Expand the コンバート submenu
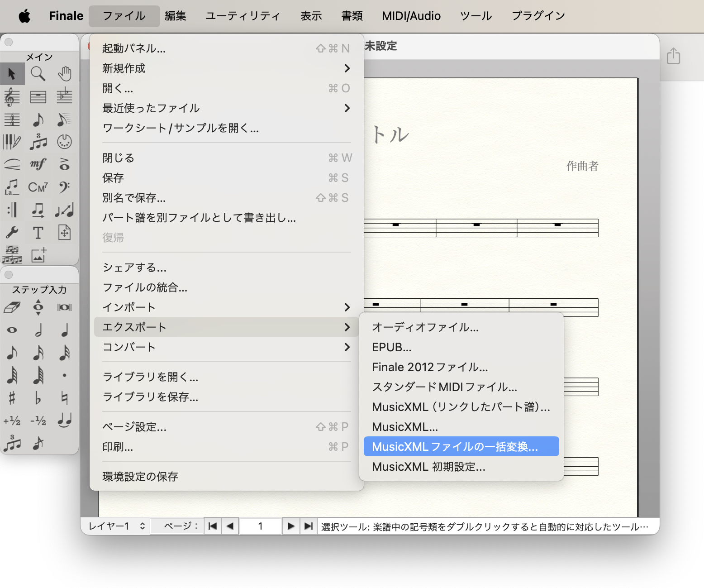Screen dimensions: 704x588 click(x=227, y=347)
